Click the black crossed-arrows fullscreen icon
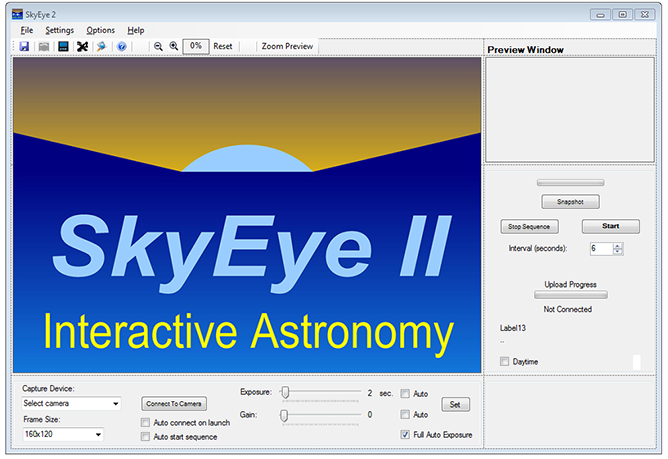Viewport: 668px width, 459px height. [82, 46]
